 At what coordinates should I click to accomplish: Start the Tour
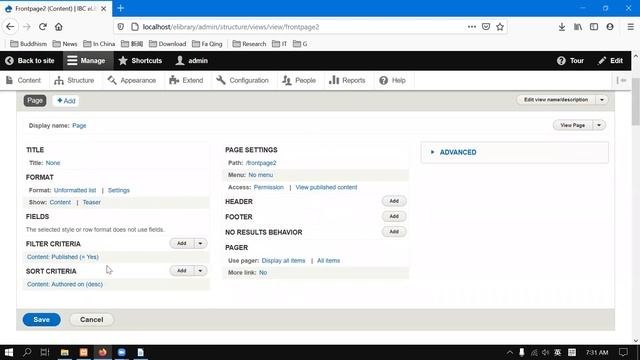571,61
